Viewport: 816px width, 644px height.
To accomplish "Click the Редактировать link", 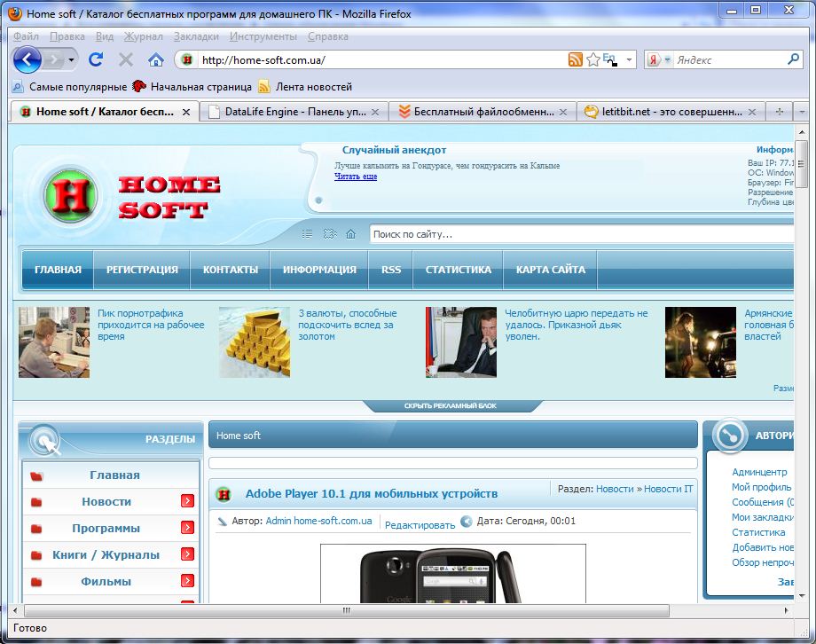I will [420, 525].
